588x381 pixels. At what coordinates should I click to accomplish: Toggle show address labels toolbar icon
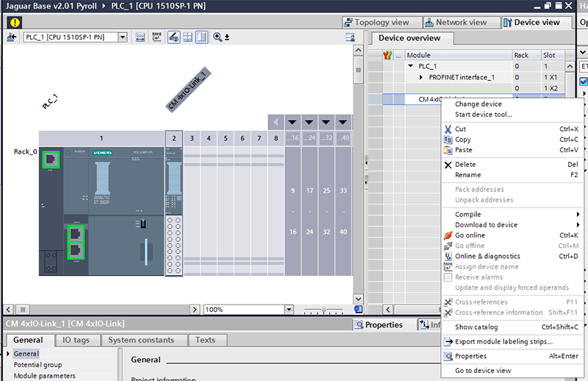tap(140, 38)
